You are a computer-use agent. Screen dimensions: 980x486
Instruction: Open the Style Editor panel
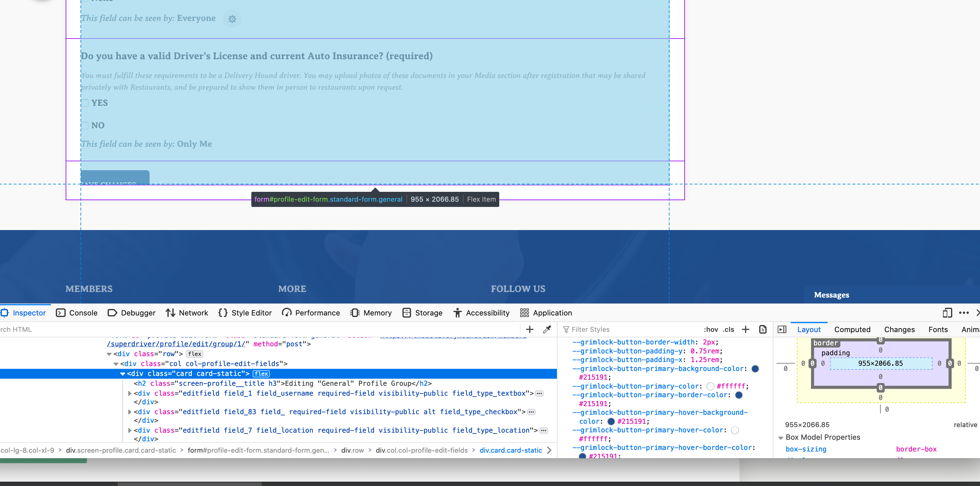pyautogui.click(x=245, y=312)
